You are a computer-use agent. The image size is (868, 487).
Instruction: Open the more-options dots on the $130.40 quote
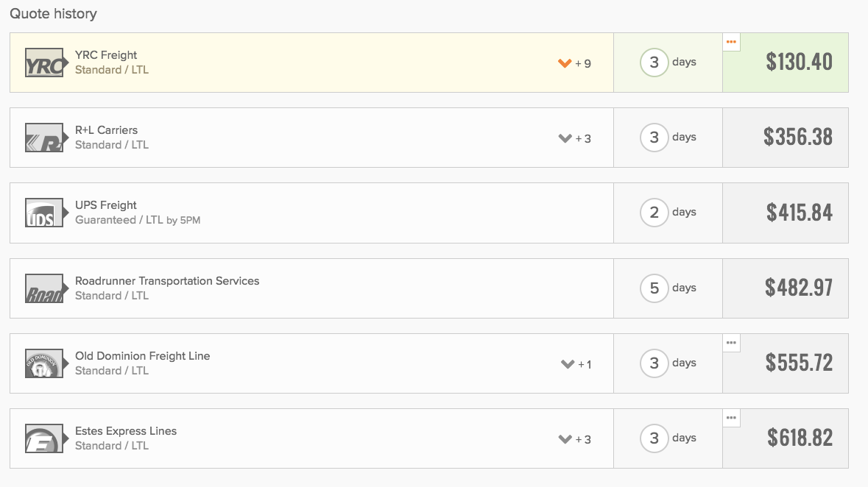[731, 42]
